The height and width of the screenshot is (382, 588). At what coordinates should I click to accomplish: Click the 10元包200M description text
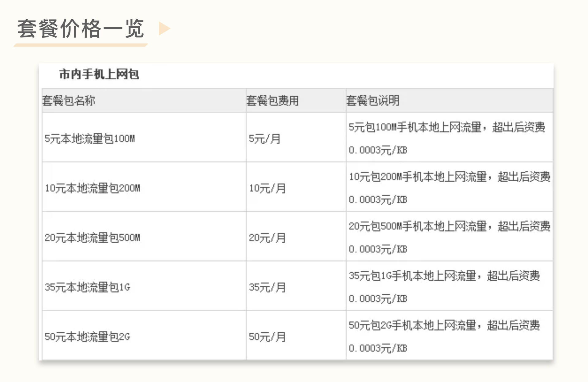(449, 177)
